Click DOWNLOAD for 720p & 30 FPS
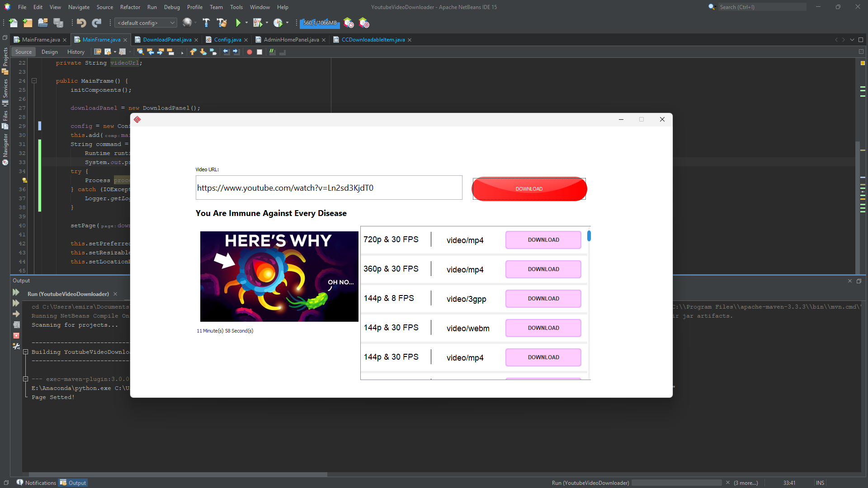868x488 pixels. [x=543, y=240]
